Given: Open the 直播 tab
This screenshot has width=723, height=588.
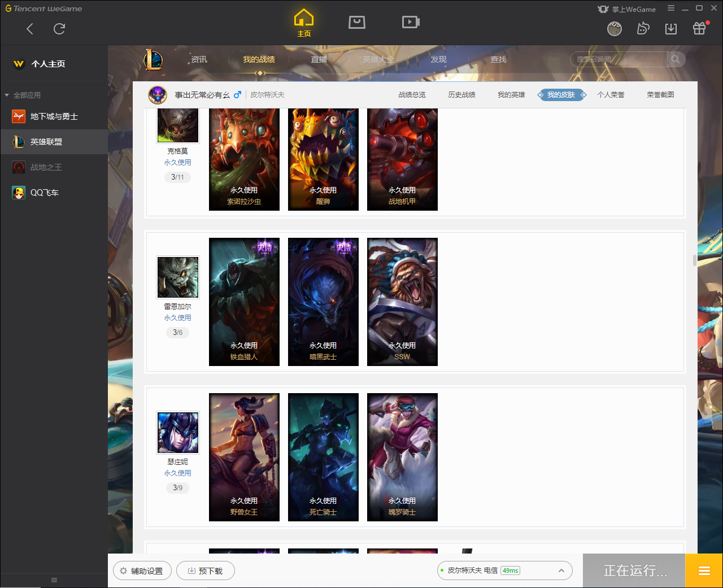Looking at the screenshot, I should (x=319, y=59).
